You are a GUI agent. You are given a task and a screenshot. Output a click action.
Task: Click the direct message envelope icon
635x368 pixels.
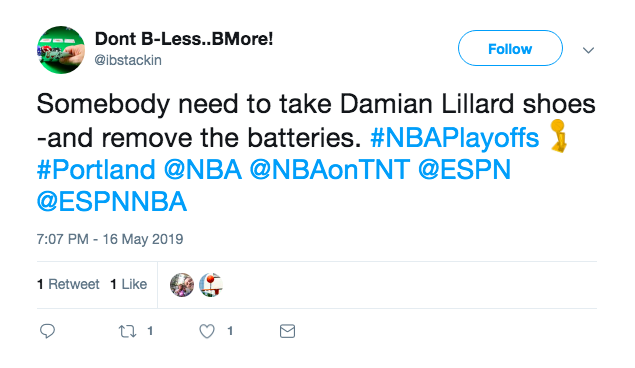pos(288,331)
